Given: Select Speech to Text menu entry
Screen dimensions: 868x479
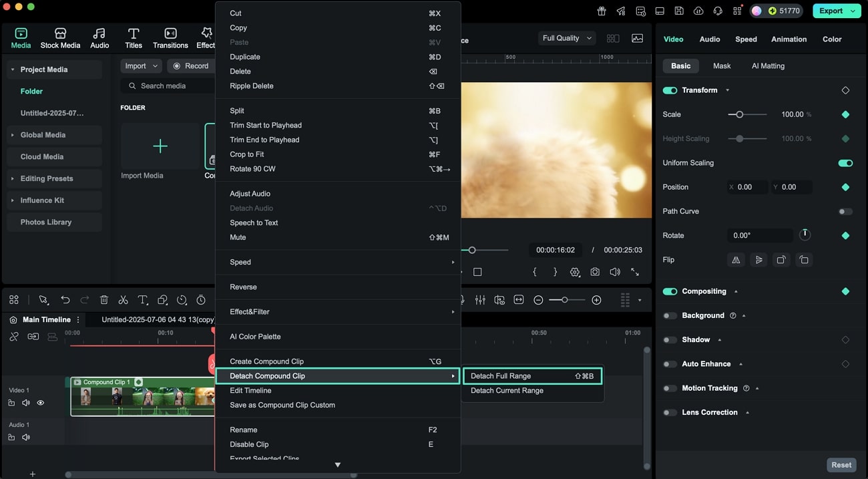Looking at the screenshot, I should (x=337, y=223).
